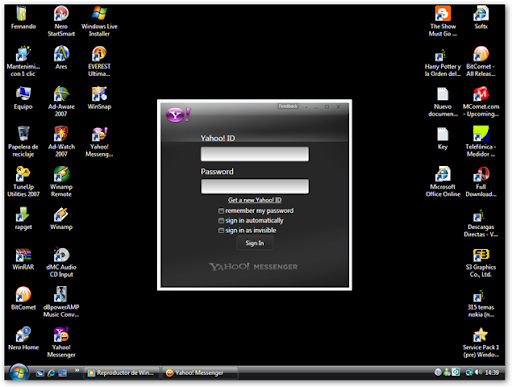
Task: Expand the Quick Launch overflow chevron
Action: click(x=77, y=370)
